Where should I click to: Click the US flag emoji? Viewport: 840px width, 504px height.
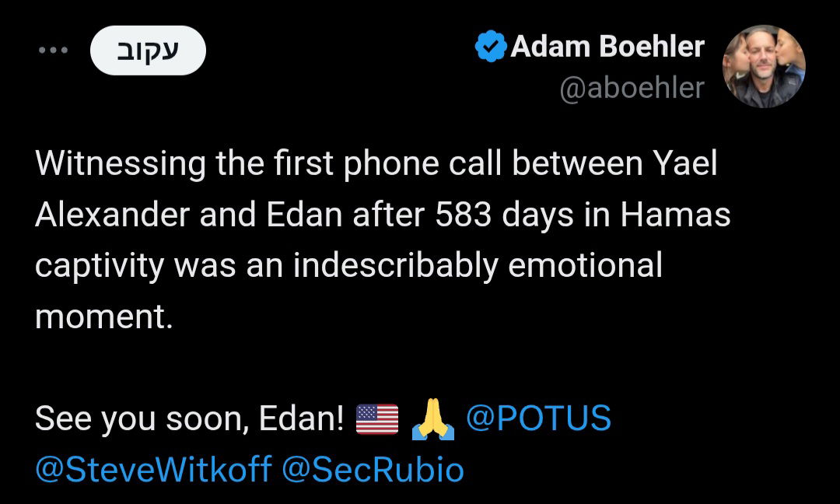pyautogui.click(x=377, y=419)
